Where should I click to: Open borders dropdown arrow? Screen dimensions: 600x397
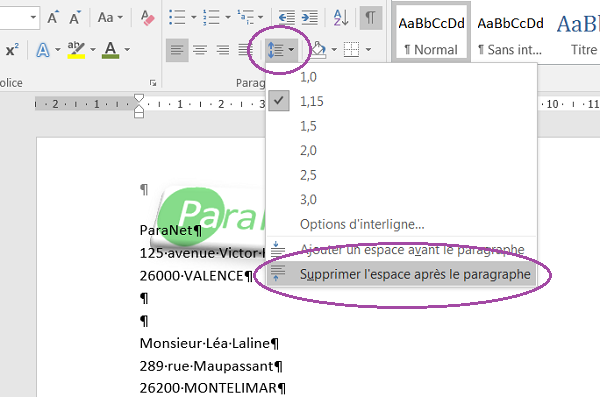(x=368, y=50)
